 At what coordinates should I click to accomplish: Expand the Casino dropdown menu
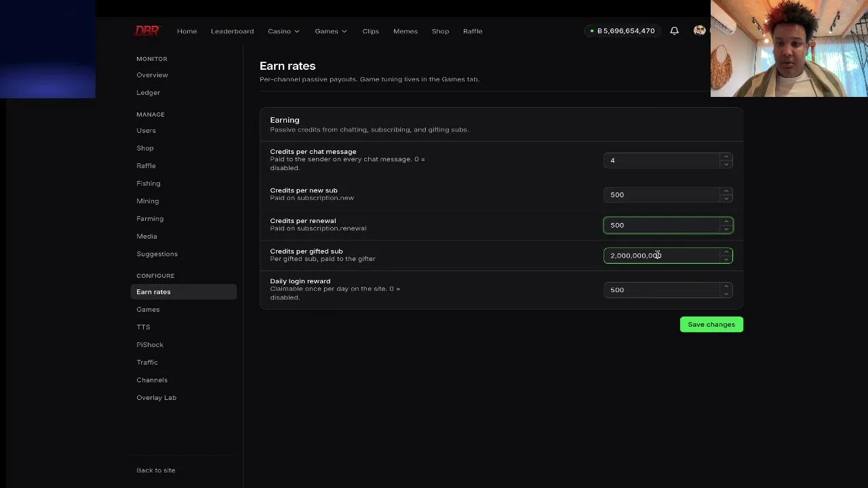pos(283,31)
